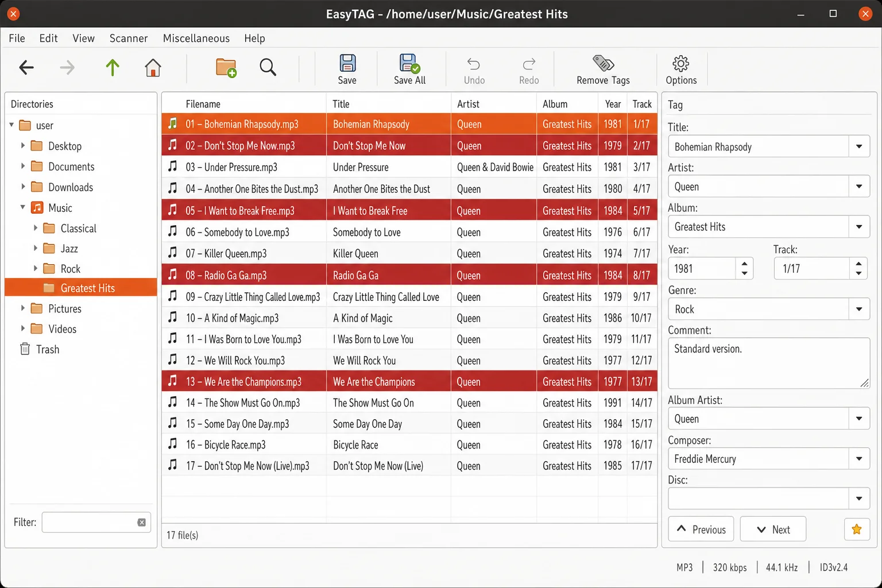
Task: Open the Miscellaneous menu
Action: (196, 38)
